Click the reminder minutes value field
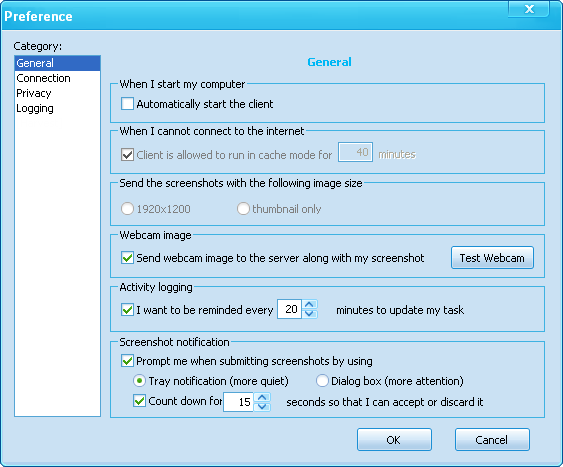This screenshot has height=467, width=563. click(x=290, y=309)
